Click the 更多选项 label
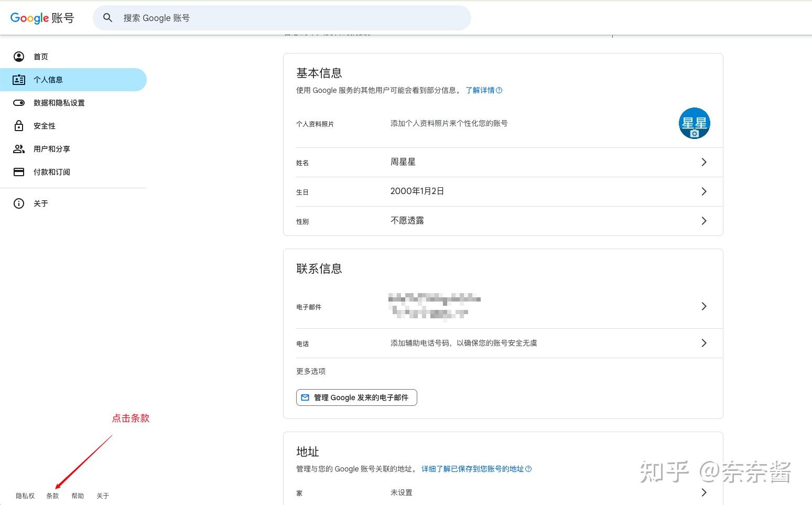 (311, 371)
